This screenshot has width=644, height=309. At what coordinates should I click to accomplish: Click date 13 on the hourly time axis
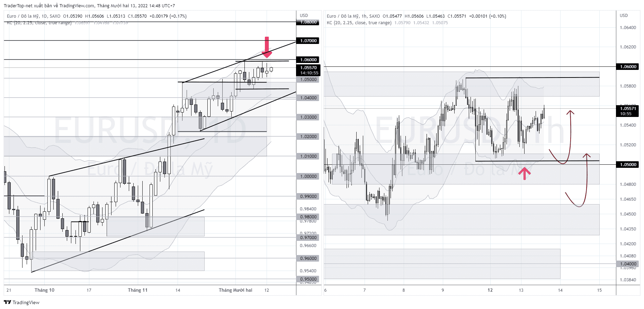click(521, 290)
